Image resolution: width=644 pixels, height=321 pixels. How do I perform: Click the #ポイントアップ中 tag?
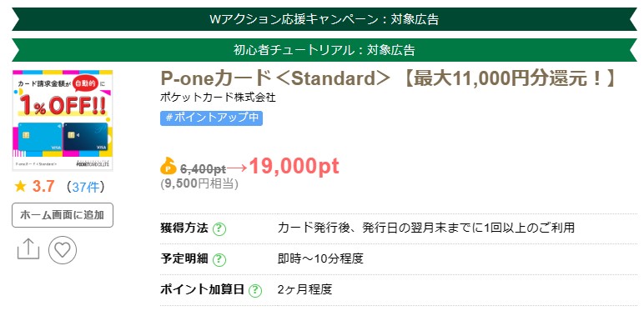pos(211,118)
